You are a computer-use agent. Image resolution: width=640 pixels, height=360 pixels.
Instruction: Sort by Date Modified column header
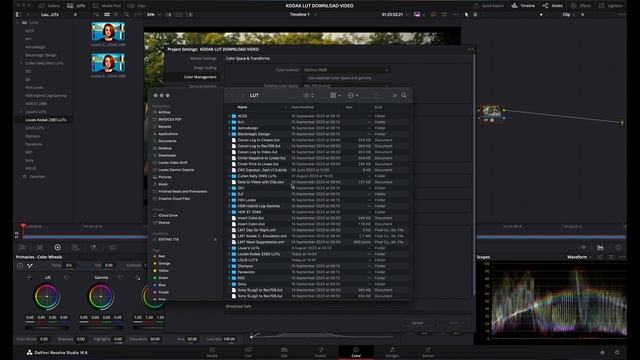[x=302, y=107]
